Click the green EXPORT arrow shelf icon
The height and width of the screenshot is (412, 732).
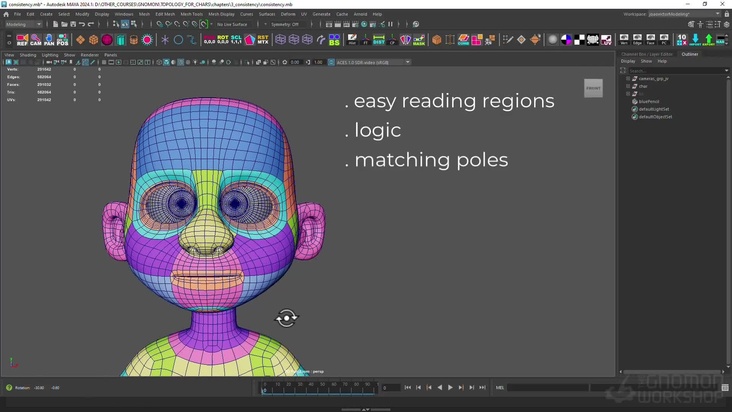click(x=708, y=40)
